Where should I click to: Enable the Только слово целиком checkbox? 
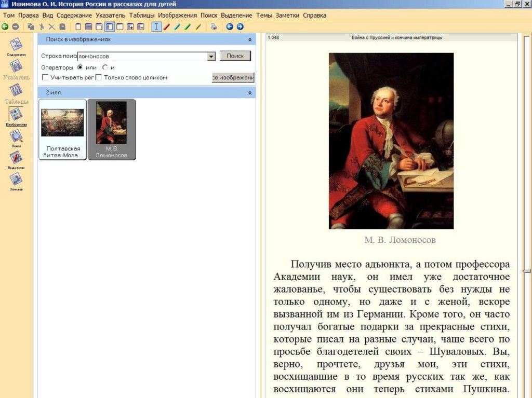pos(99,77)
